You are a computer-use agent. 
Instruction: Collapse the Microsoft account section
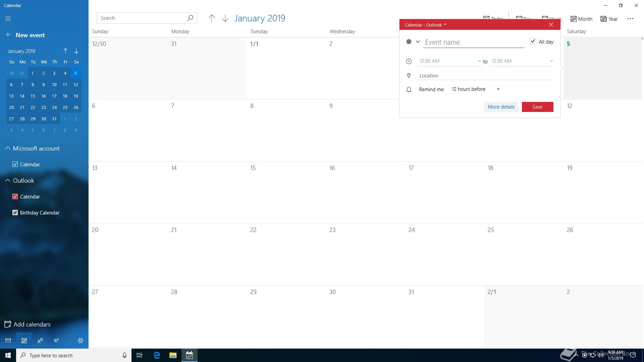coord(7,148)
